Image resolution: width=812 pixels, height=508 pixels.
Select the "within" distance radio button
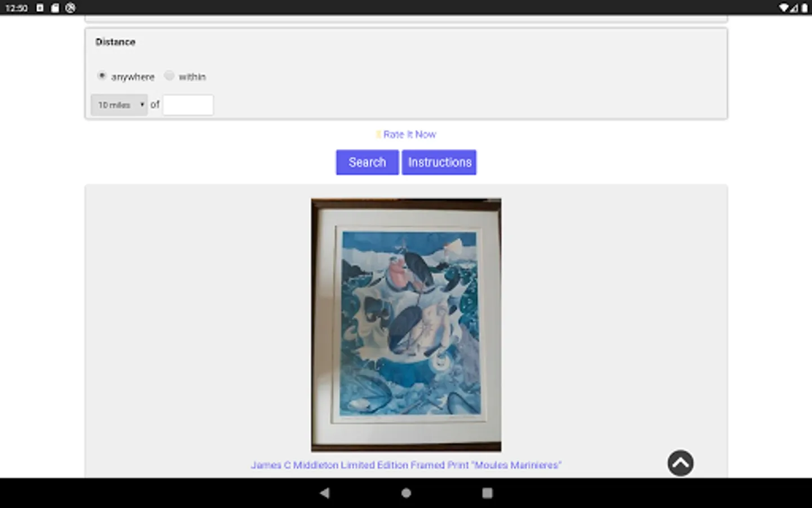(169, 76)
